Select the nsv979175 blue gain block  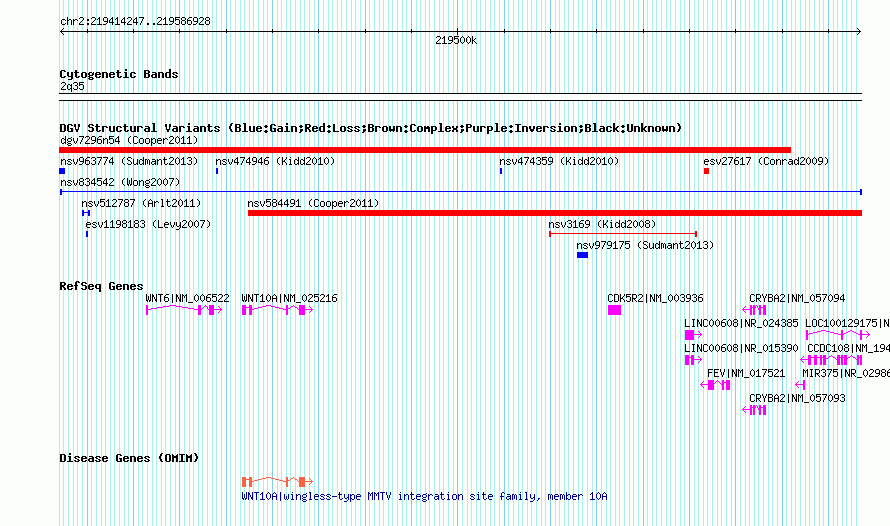[x=582, y=255]
